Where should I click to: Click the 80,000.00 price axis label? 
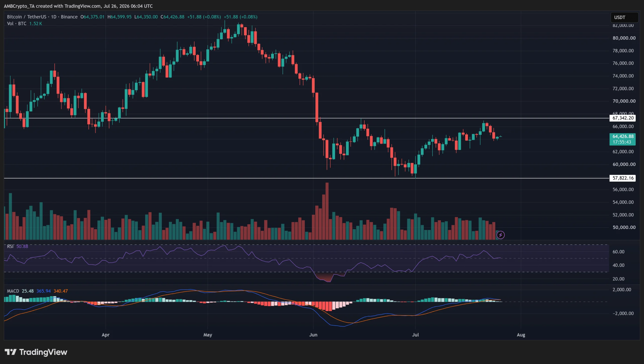(x=624, y=38)
